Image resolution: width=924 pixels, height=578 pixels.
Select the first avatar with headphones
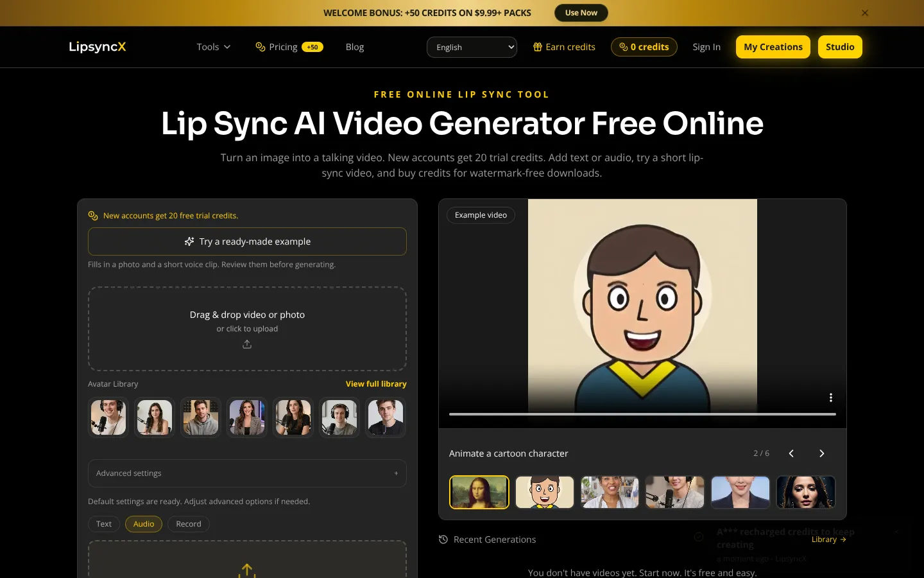(108, 417)
